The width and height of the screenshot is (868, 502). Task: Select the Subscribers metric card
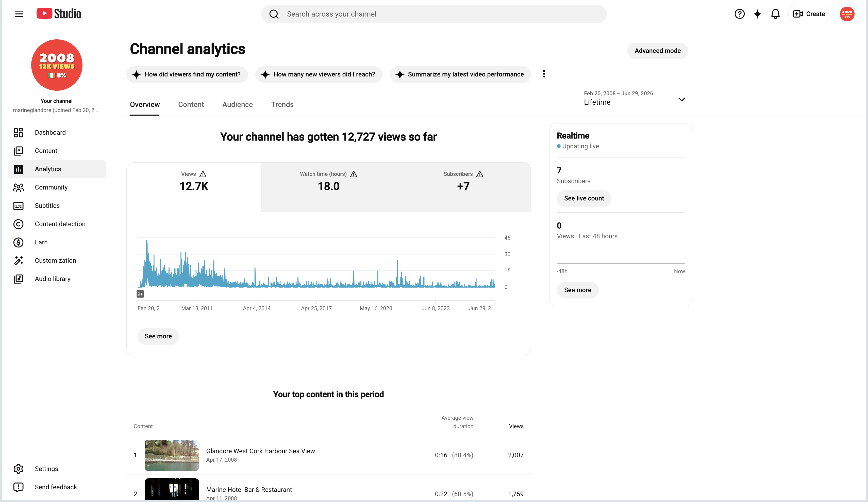pyautogui.click(x=463, y=187)
